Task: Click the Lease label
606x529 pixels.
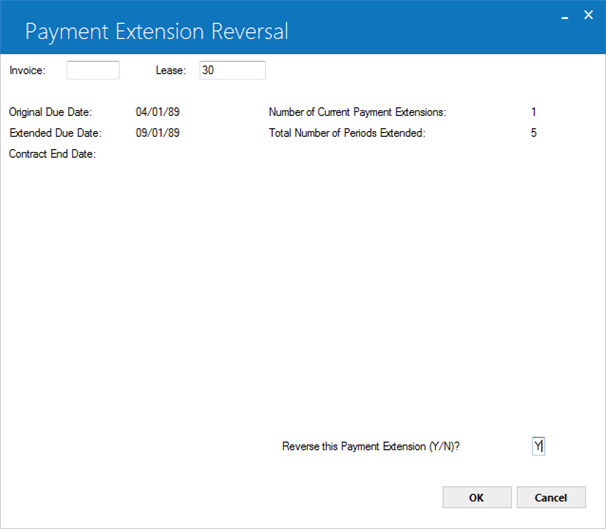Action: (x=171, y=70)
